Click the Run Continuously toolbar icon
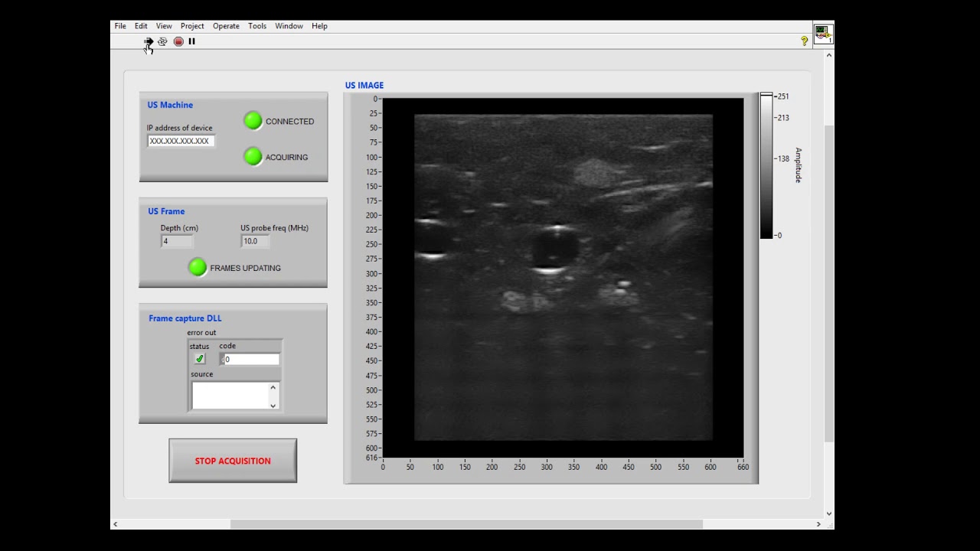Image resolution: width=980 pixels, height=551 pixels. [162, 41]
